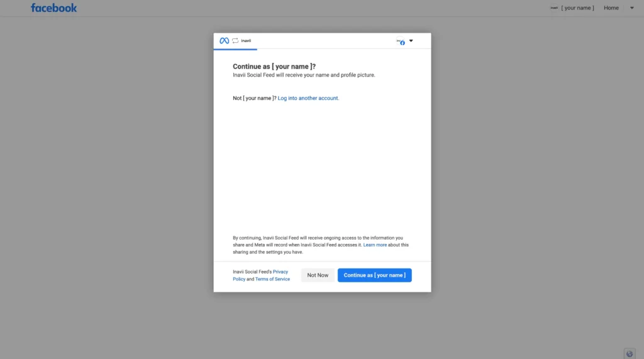
Task: Click the 'By continuing, Inavii Social Feed' disclaimer text
Action: pos(321,245)
